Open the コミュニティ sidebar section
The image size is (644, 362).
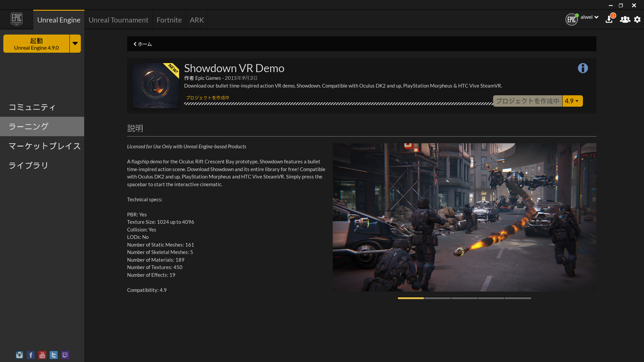(x=42, y=107)
